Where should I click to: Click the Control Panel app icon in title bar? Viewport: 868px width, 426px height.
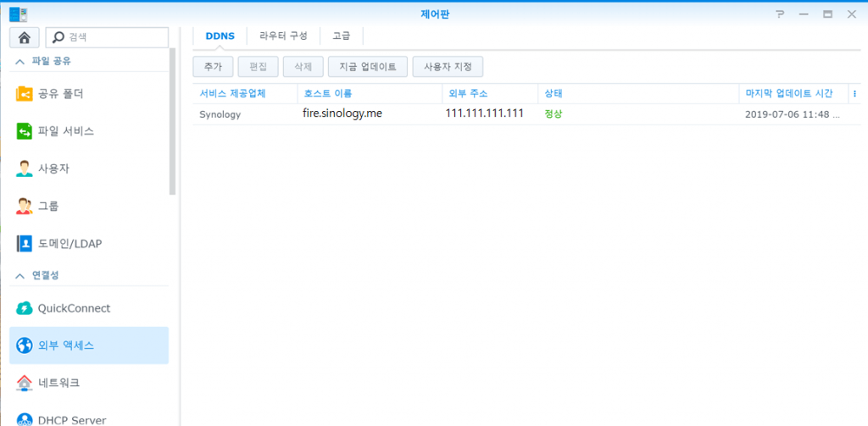pyautogui.click(x=19, y=14)
